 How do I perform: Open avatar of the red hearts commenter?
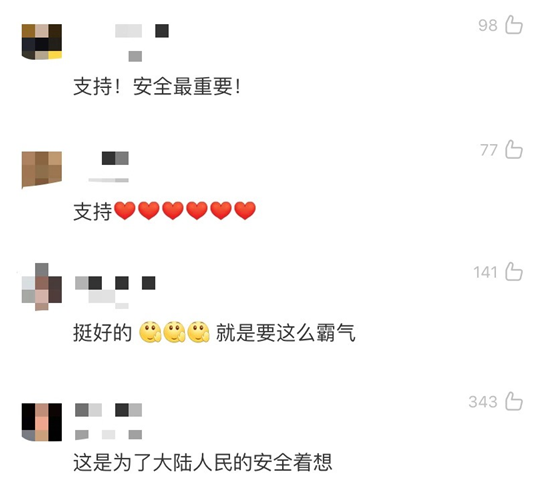pyautogui.click(x=42, y=169)
